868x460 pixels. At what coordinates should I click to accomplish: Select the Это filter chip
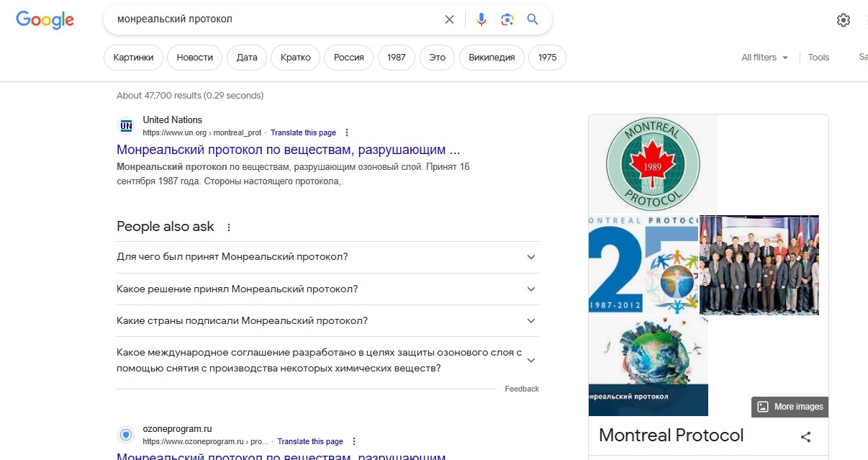coord(437,58)
